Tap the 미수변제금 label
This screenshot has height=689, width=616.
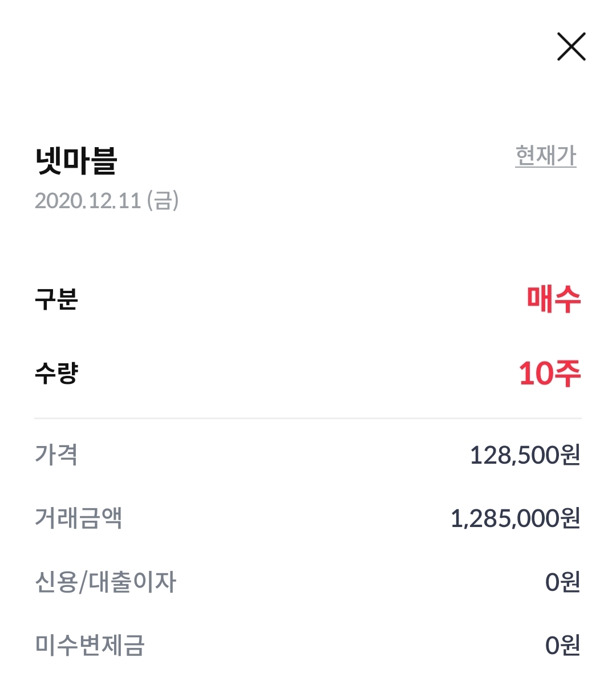pyautogui.click(x=90, y=645)
